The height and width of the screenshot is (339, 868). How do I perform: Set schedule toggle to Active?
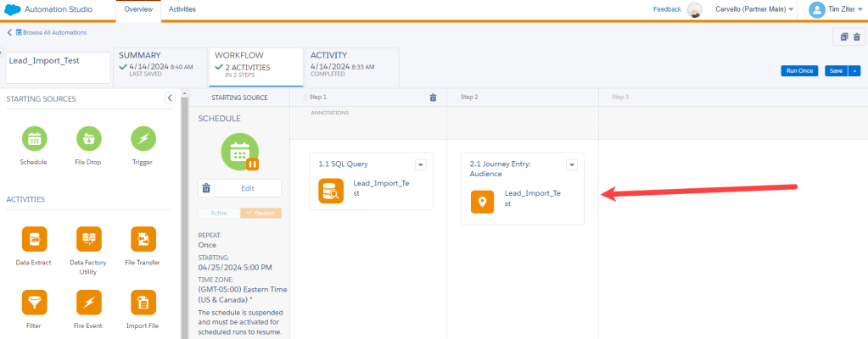point(219,214)
